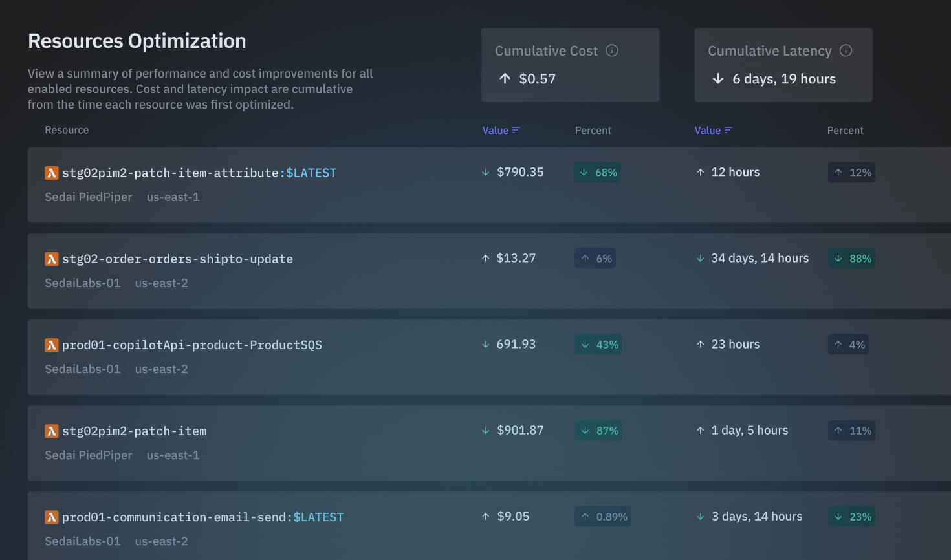Open the stg02pim2-patch-item-attribute:$LATEST resource
Image resolution: width=951 pixels, height=560 pixels.
(x=199, y=173)
